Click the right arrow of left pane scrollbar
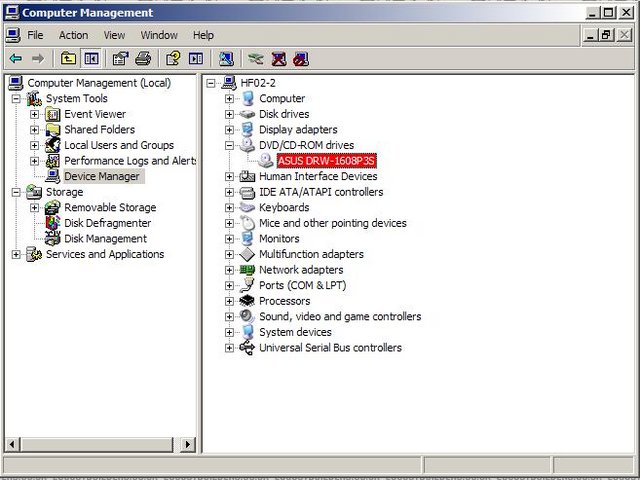This screenshot has height=480, width=640. point(187,444)
